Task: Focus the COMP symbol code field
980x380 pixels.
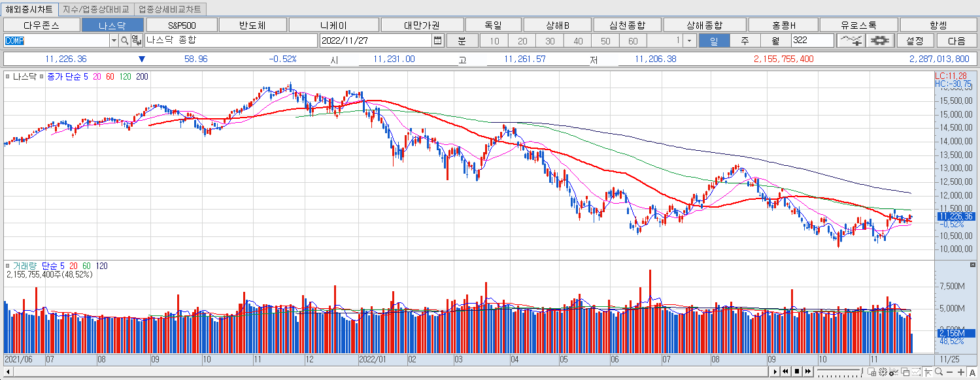Action: 56,40
